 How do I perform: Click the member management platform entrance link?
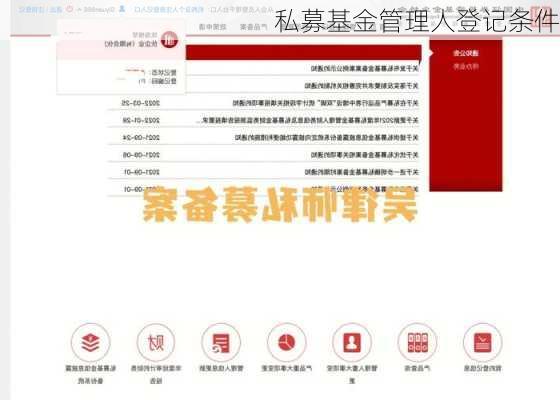242,10
